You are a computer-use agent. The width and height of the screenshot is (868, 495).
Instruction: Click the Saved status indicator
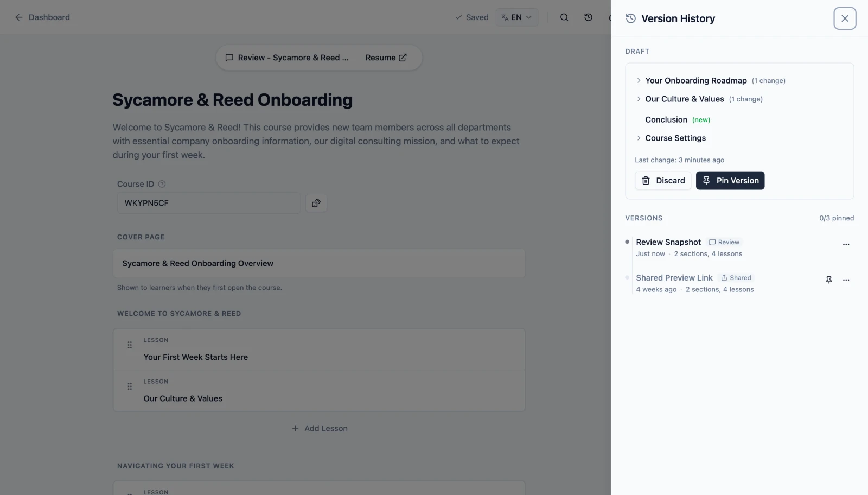click(472, 17)
